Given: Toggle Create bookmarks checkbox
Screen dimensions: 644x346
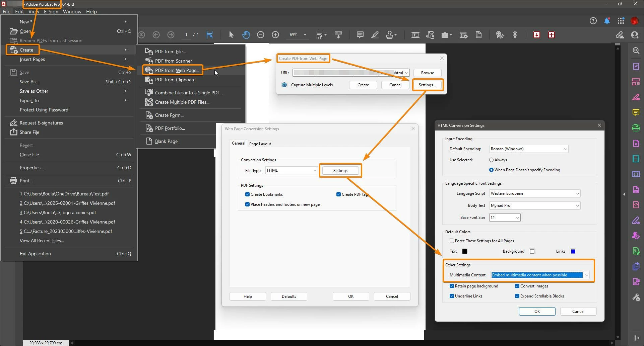Looking at the screenshot, I should tap(247, 194).
